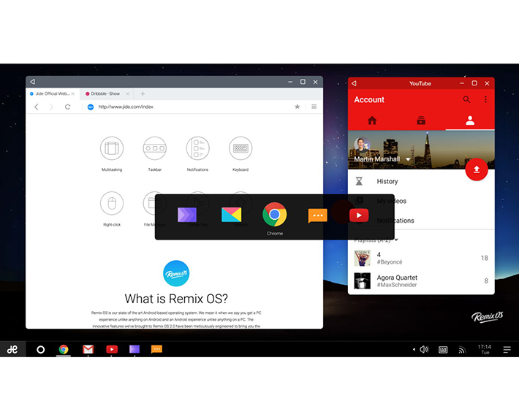Viewport: 519px width, 420px height.
Task: Open the Agora Quartet playlist
Action: [421, 280]
